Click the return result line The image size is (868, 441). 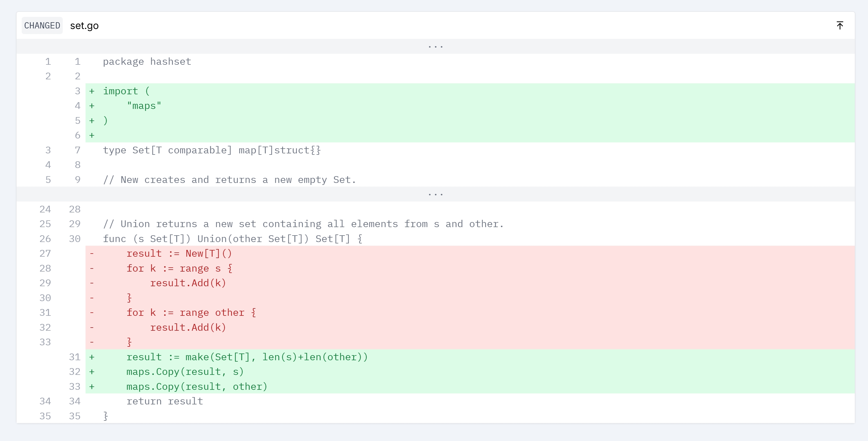(165, 401)
